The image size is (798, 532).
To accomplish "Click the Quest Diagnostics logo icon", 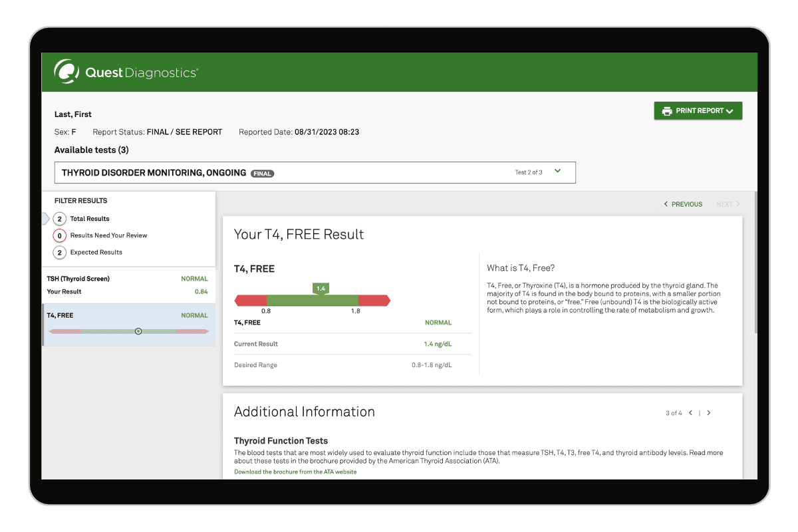I will 67,72.
